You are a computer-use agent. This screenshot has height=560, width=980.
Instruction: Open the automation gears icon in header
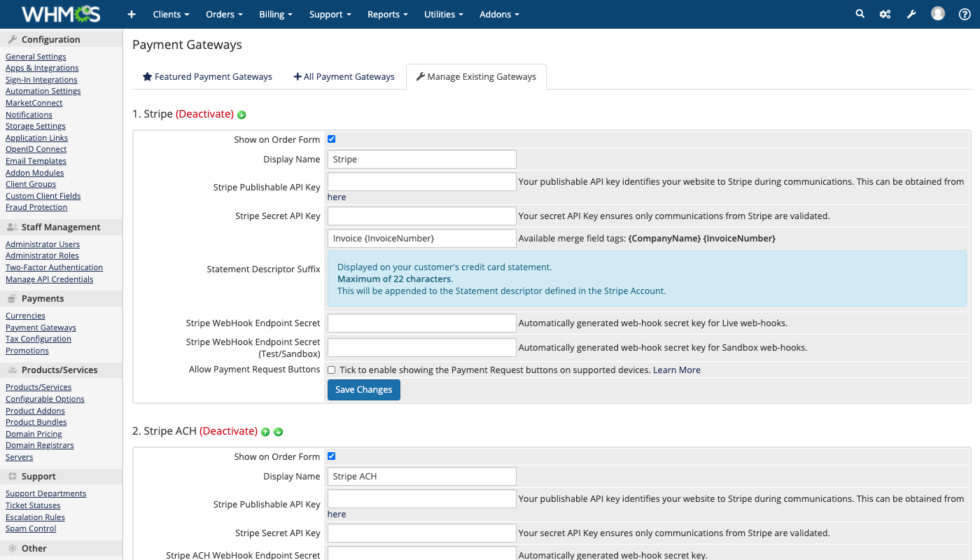pyautogui.click(x=885, y=14)
